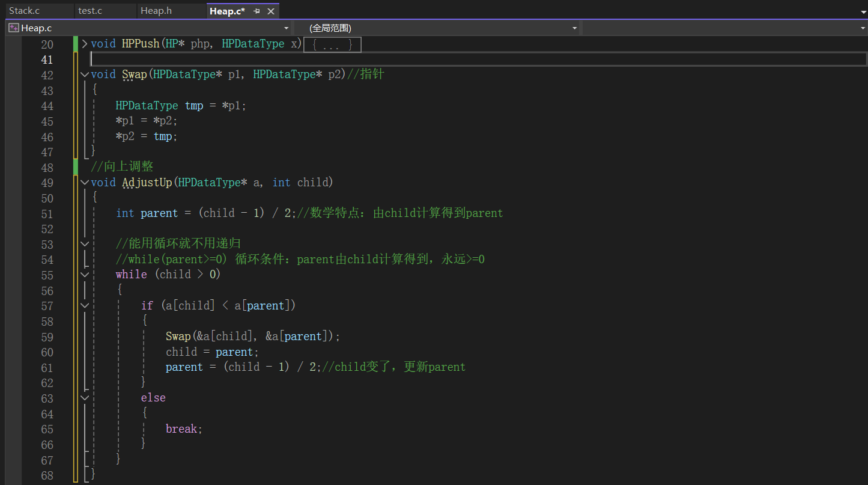The height and width of the screenshot is (485, 868).
Task: Click the '*p2 = tmp;' statement
Action: (147, 136)
